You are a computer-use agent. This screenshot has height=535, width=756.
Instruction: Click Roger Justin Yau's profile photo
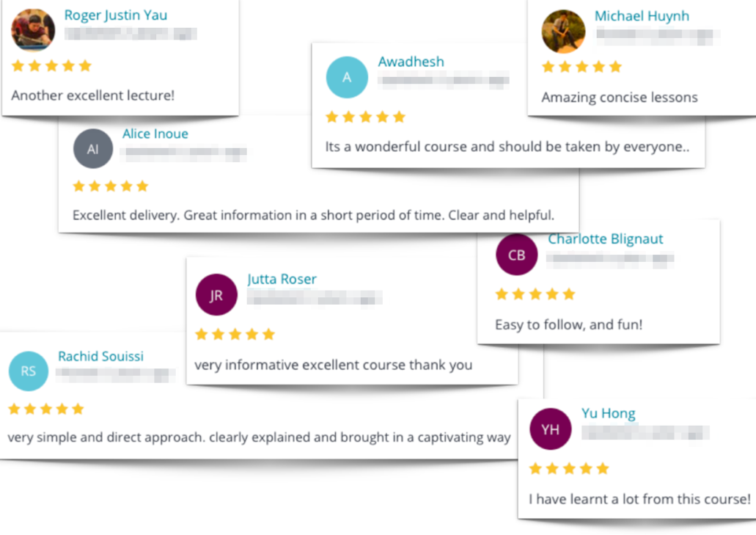(33, 29)
